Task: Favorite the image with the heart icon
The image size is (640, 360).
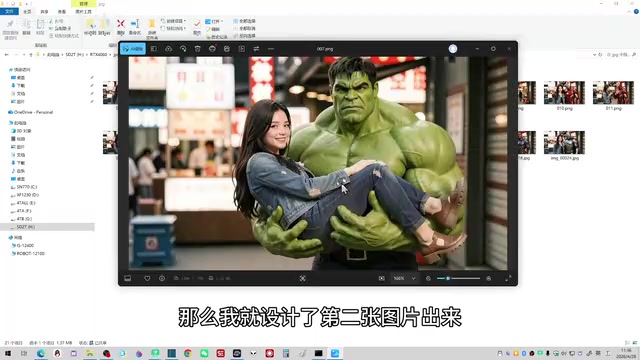Action: (x=147, y=278)
